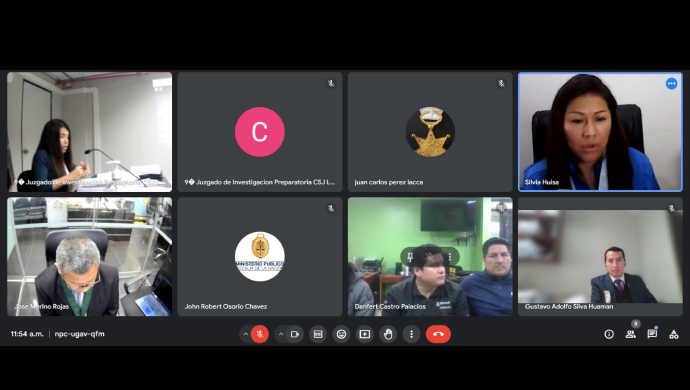Raise your hand
This screenshot has height=390, width=690.
(x=388, y=334)
